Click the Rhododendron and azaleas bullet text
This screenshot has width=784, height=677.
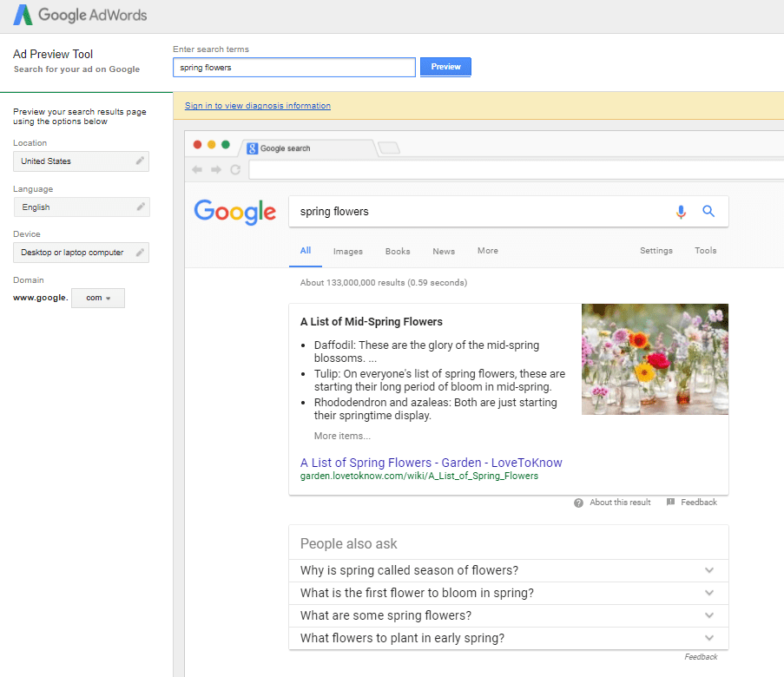pyautogui.click(x=436, y=409)
